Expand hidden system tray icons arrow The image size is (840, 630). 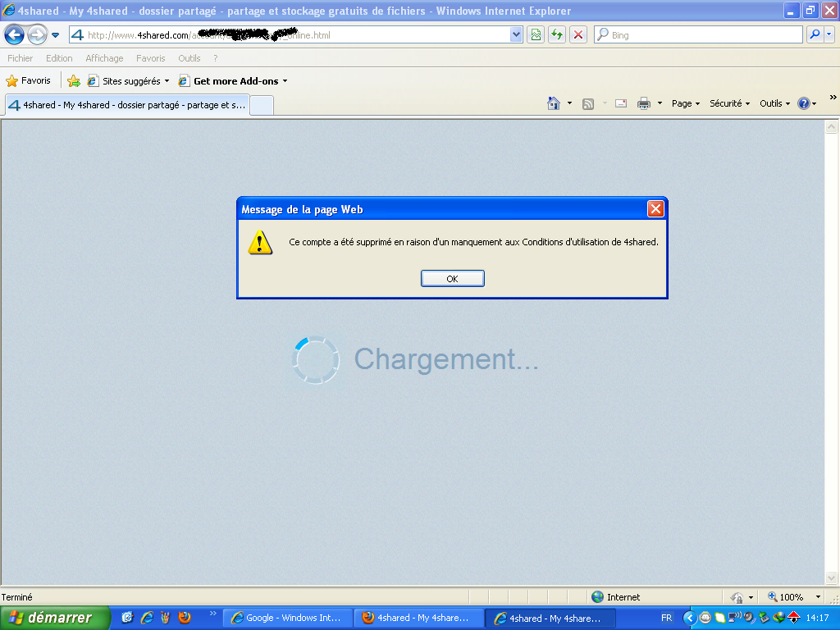pyautogui.click(x=690, y=619)
